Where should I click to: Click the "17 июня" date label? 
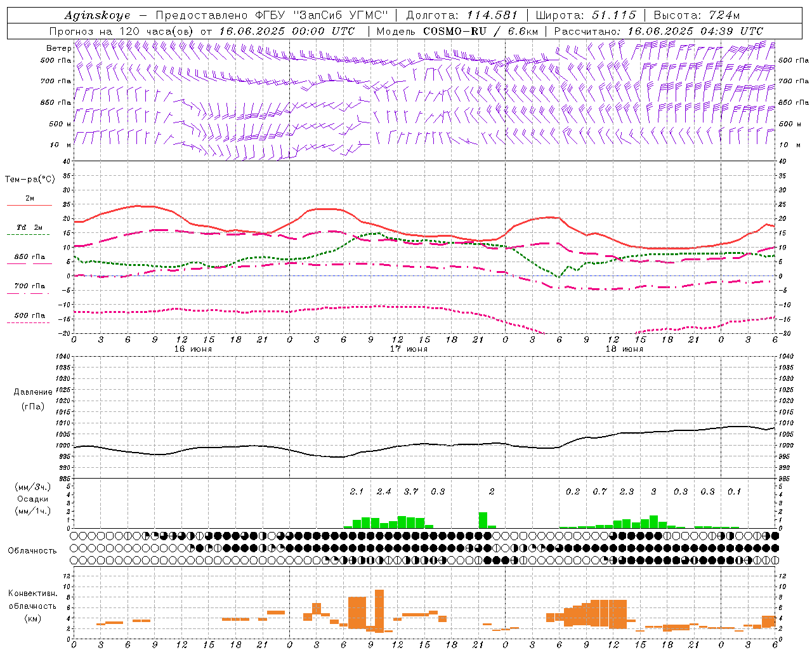tap(409, 349)
